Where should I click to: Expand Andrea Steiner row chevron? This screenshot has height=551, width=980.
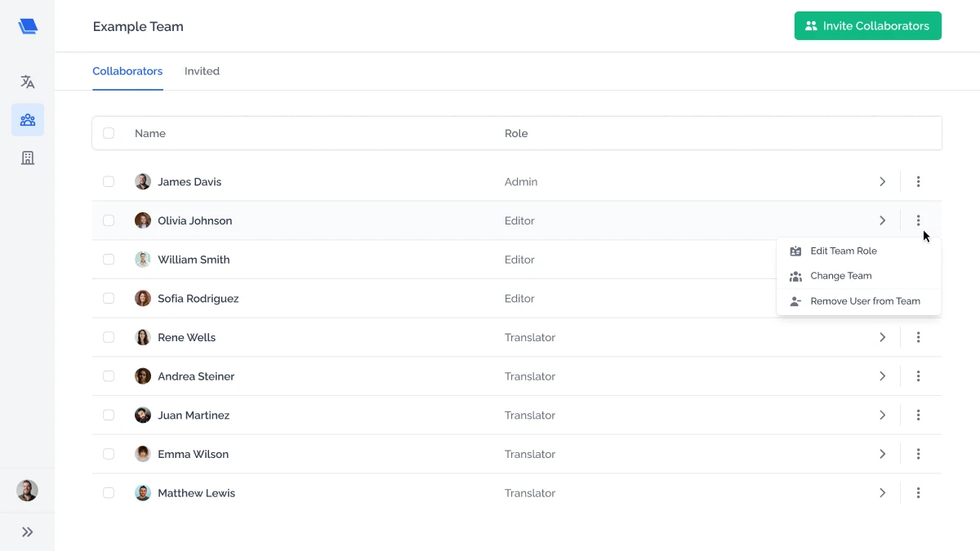882,376
